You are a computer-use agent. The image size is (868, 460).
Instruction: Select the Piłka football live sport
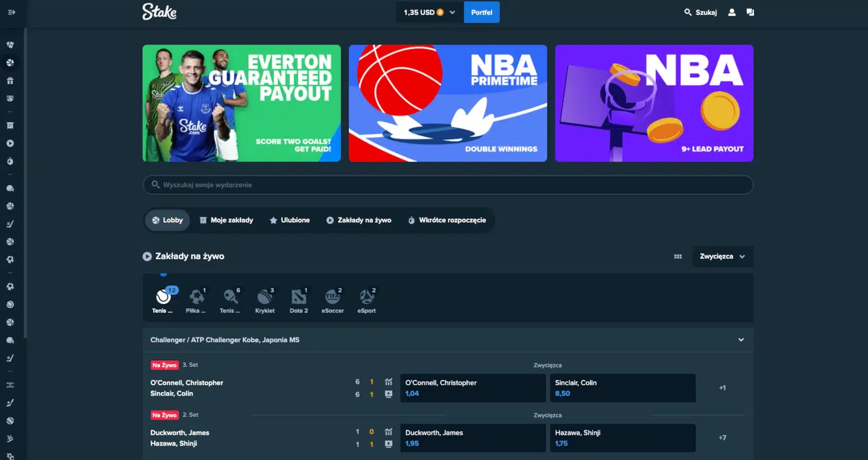pyautogui.click(x=196, y=301)
